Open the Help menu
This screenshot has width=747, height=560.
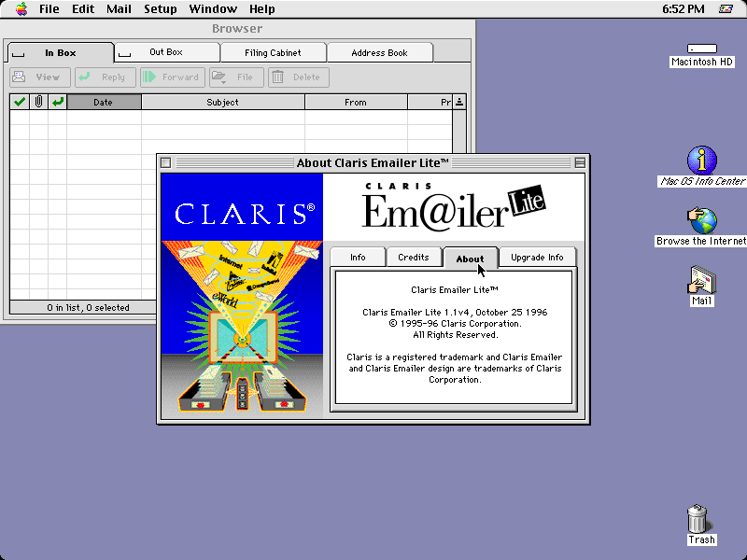click(x=262, y=9)
